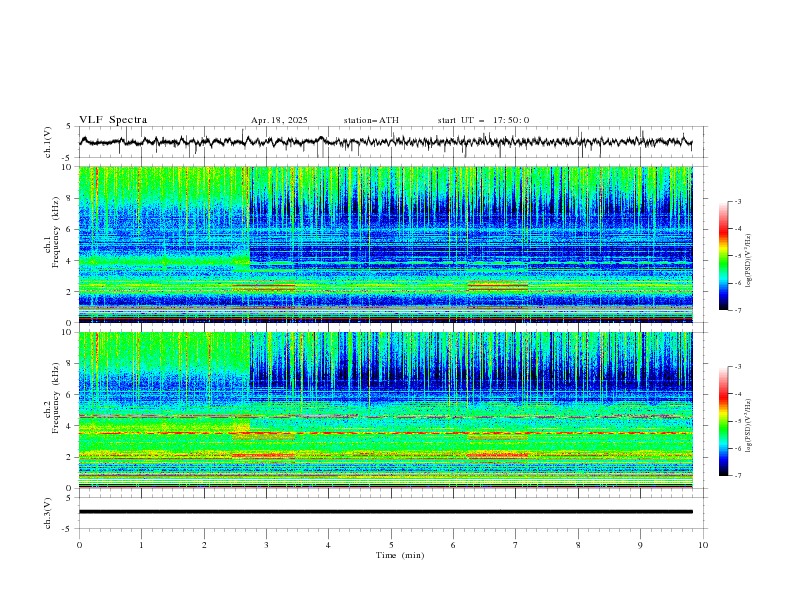This screenshot has width=792, height=612.
Task: Click the "-5" label on the ch.2 colorbar
Action: [x=737, y=421]
